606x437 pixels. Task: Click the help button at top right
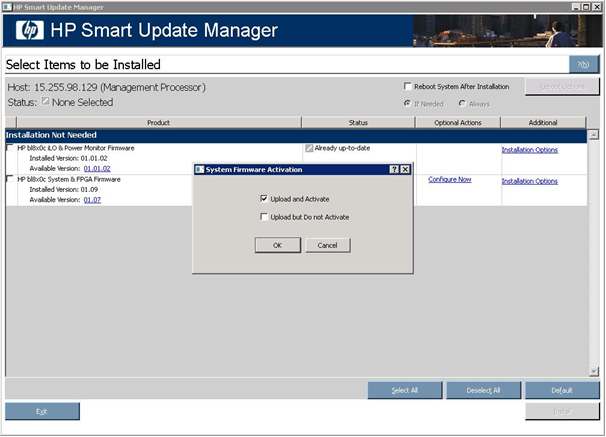583,64
